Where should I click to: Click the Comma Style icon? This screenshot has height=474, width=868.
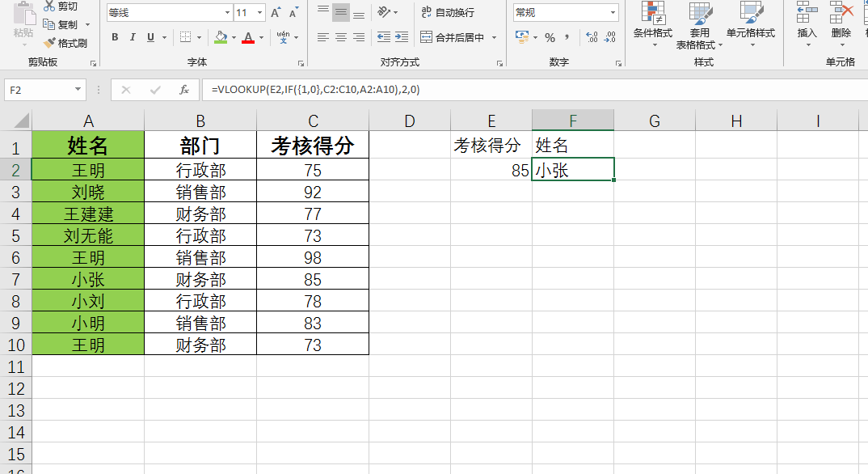click(x=567, y=37)
